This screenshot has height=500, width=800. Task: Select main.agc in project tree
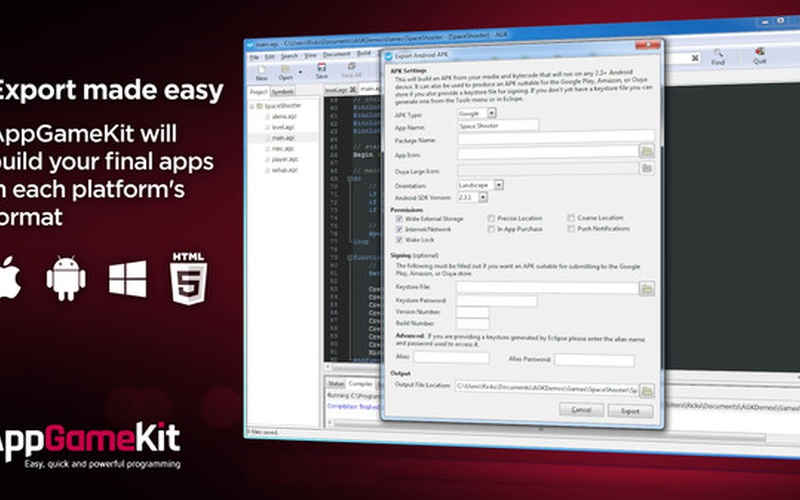click(x=284, y=138)
